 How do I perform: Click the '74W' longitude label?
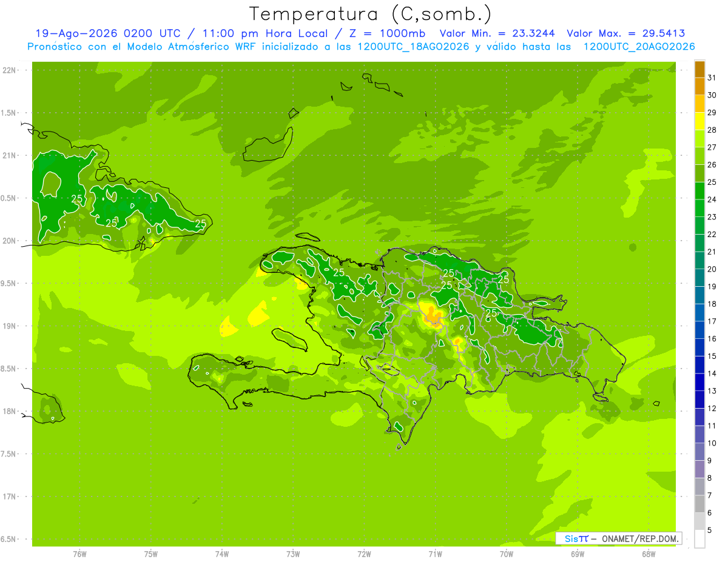(x=221, y=554)
